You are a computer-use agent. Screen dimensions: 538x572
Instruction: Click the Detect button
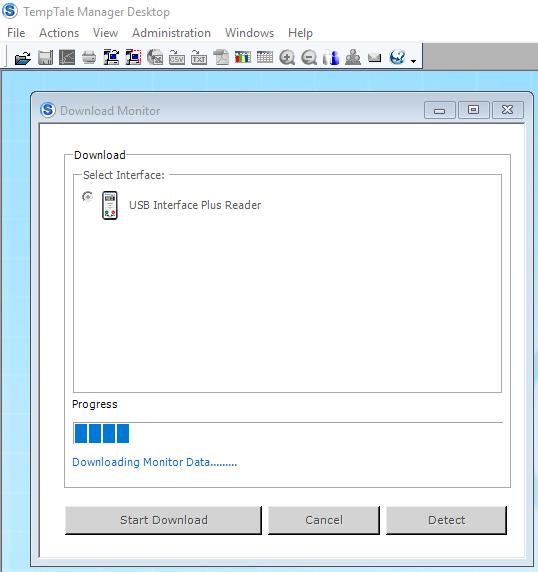[446, 520]
